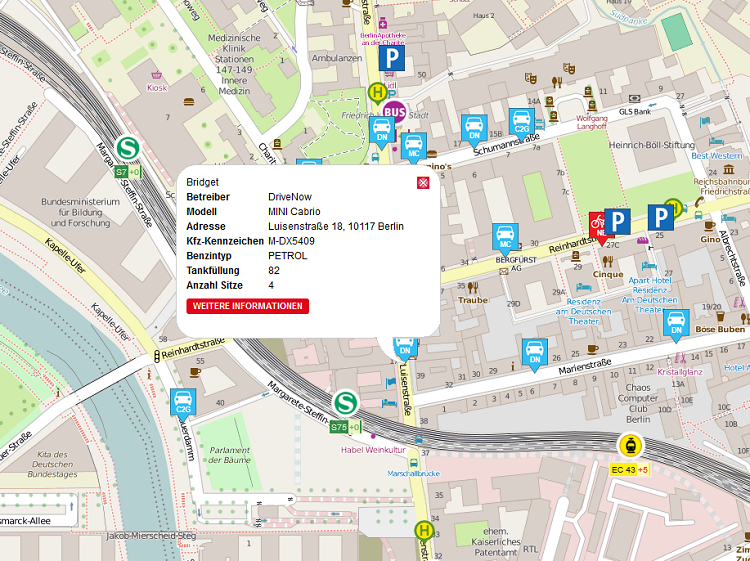Select the DN car marker on Marienstraße
750x561 pixels.
tap(535, 352)
